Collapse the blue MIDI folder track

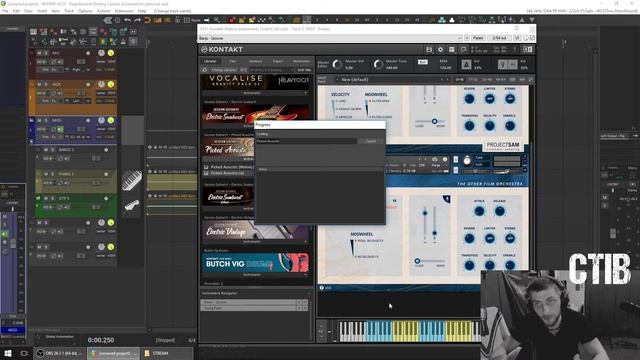pos(31,120)
